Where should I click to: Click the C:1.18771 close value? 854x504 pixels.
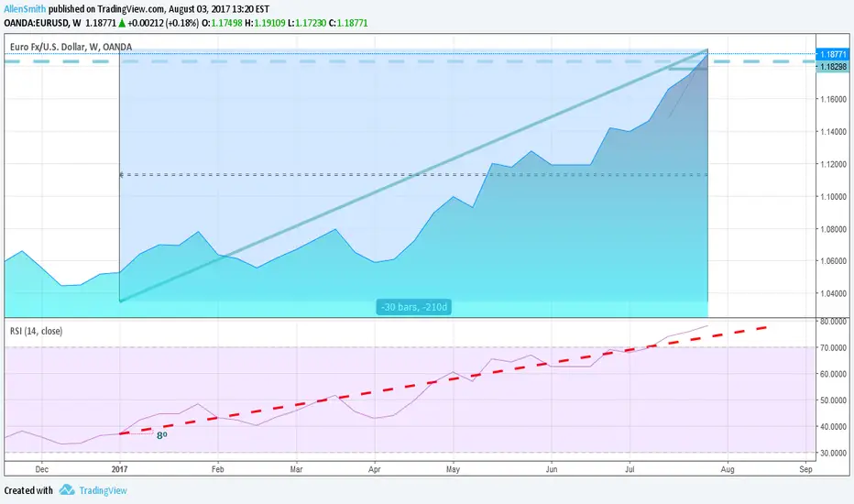coord(348,23)
